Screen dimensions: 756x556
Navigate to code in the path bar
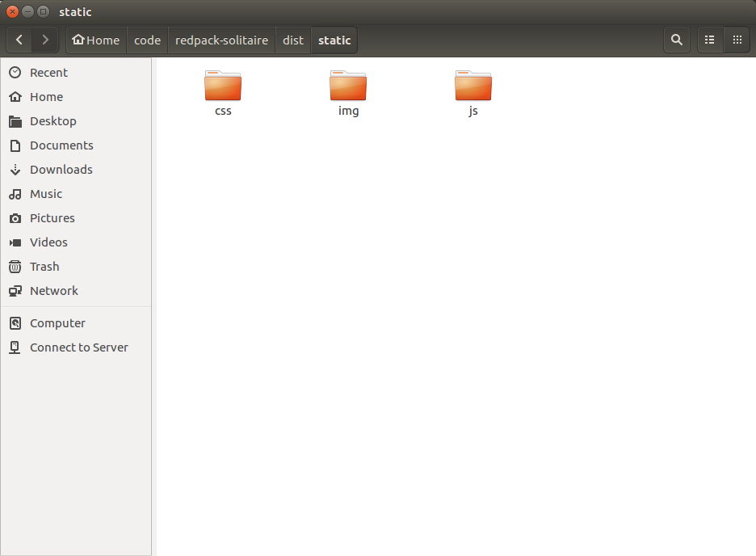[147, 40]
